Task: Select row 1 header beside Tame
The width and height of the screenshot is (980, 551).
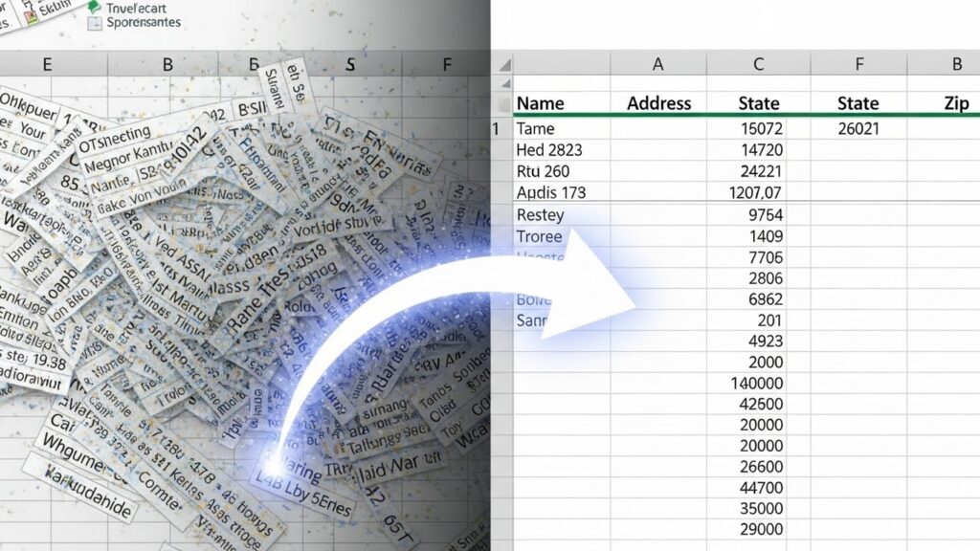Action: click(497, 128)
